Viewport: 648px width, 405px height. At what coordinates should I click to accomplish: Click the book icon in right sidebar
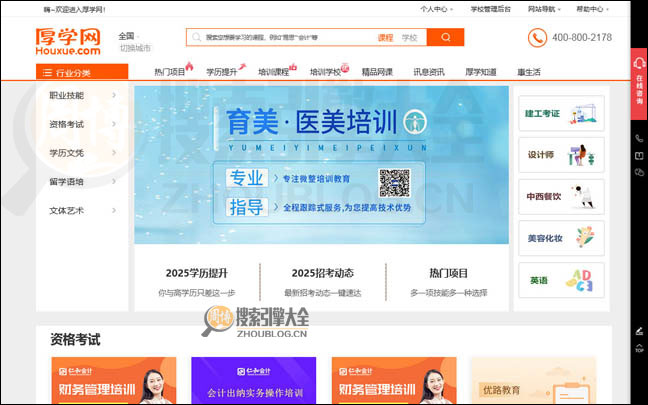tap(639, 156)
